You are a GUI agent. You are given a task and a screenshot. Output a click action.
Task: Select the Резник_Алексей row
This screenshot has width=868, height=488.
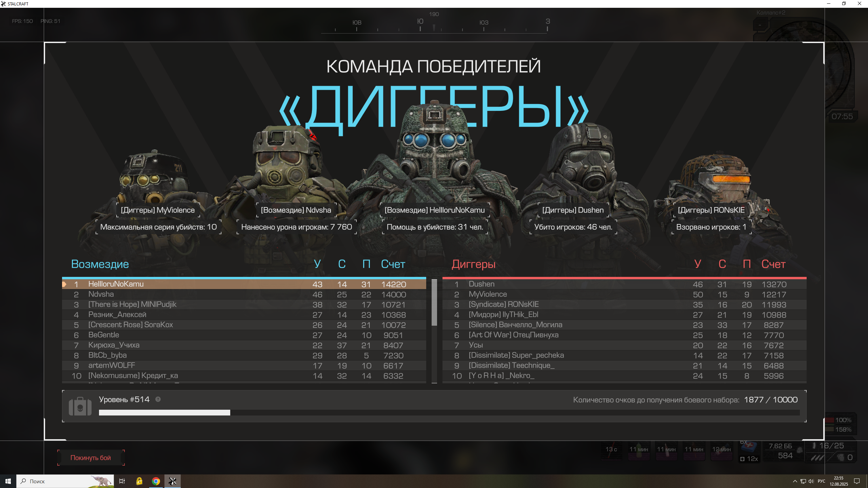(244, 314)
